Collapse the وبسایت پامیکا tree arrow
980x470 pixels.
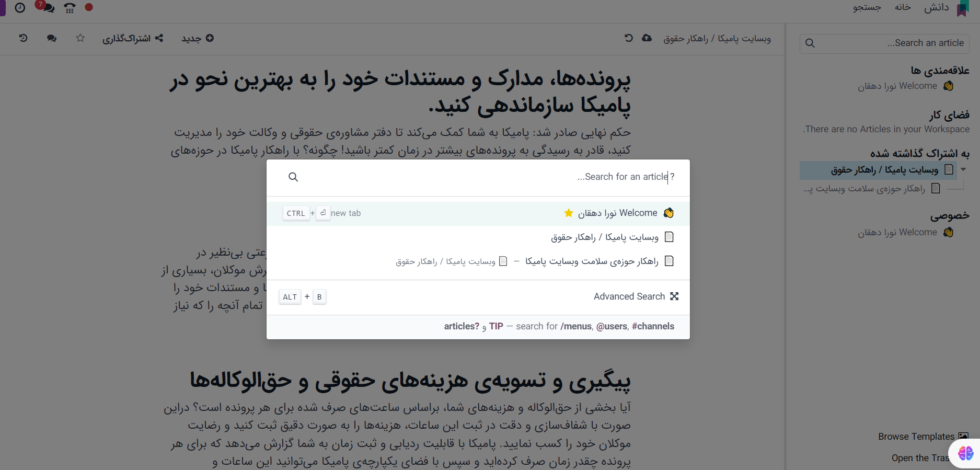pos(963,169)
